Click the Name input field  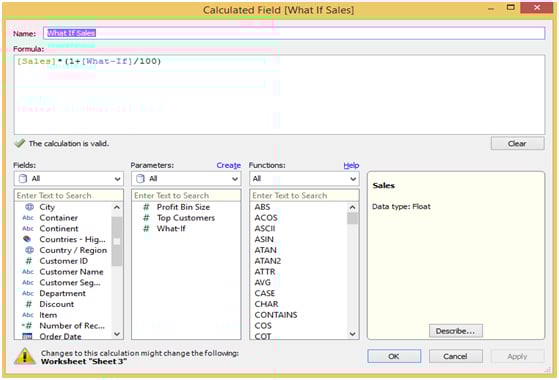click(x=294, y=33)
